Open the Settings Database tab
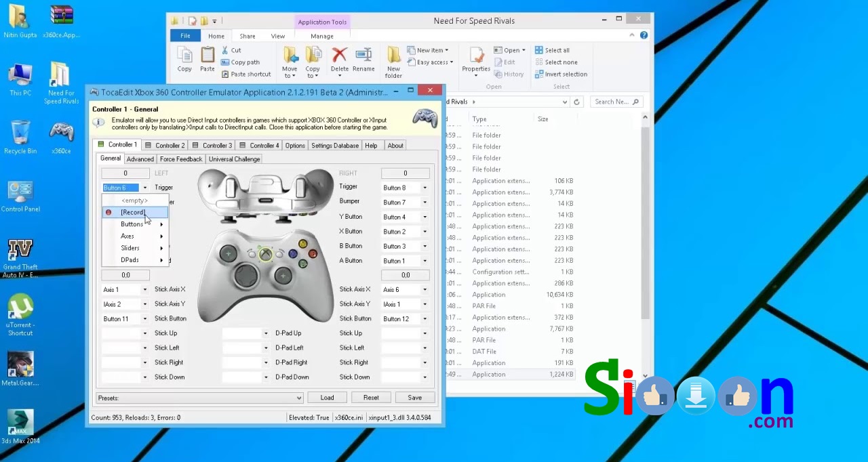 [x=335, y=145]
